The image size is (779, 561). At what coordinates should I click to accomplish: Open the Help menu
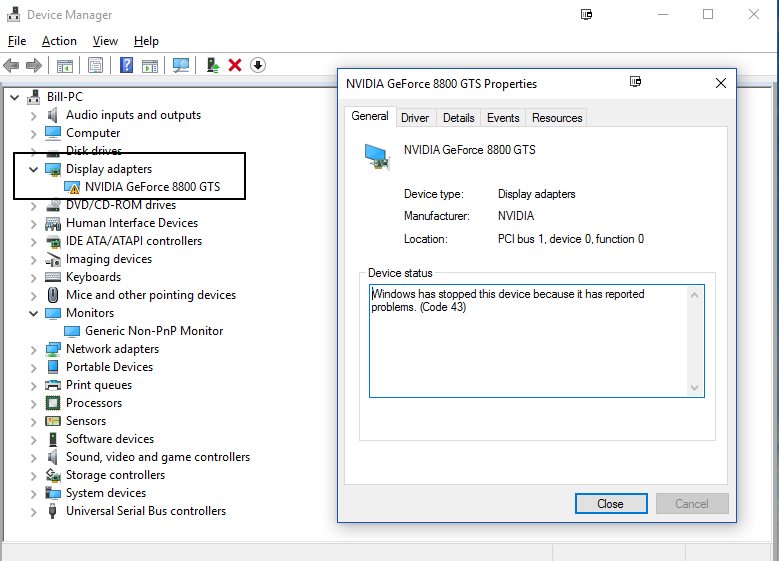click(x=146, y=41)
